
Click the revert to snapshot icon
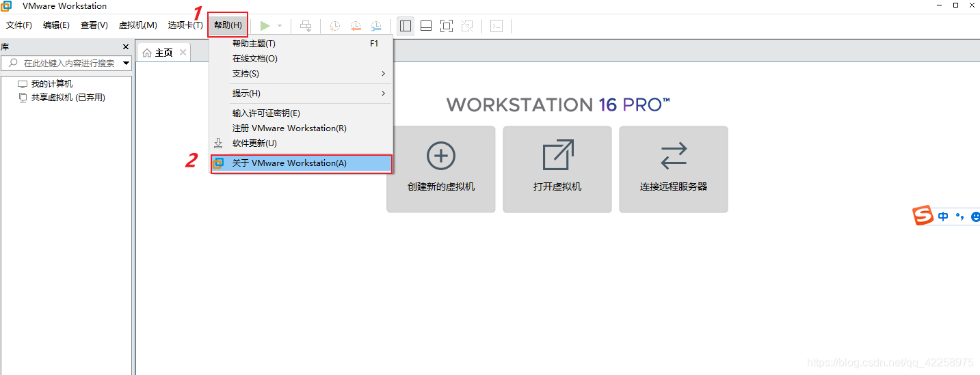pos(356,26)
